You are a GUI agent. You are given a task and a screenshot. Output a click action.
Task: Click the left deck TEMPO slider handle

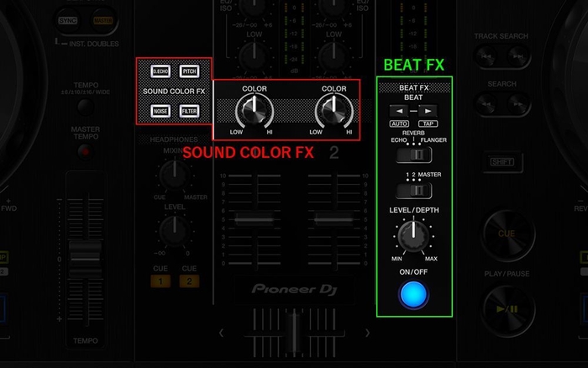(86, 259)
